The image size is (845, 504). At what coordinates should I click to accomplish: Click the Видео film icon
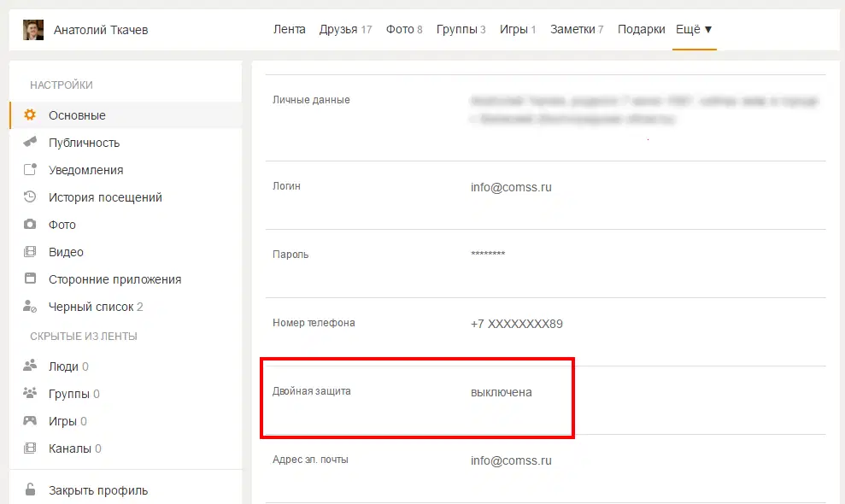point(30,251)
